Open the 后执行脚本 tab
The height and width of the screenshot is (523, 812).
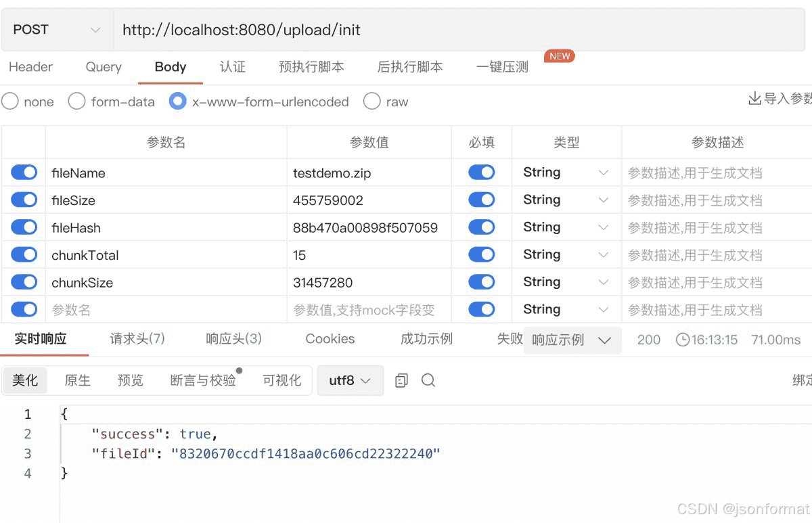(410, 67)
